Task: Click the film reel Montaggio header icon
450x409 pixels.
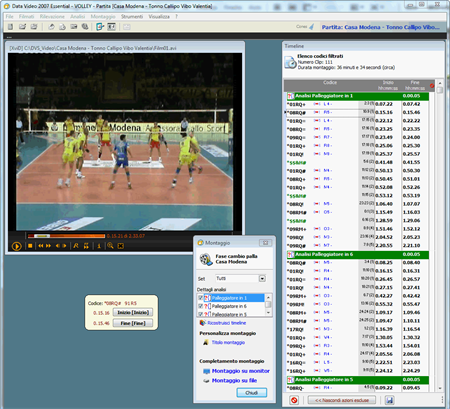Action: click(x=206, y=259)
